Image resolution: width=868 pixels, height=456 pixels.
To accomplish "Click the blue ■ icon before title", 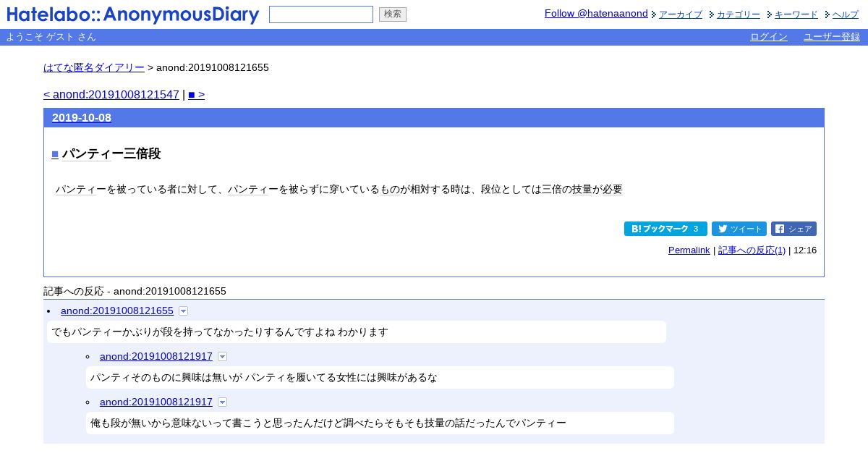I will [55, 154].
